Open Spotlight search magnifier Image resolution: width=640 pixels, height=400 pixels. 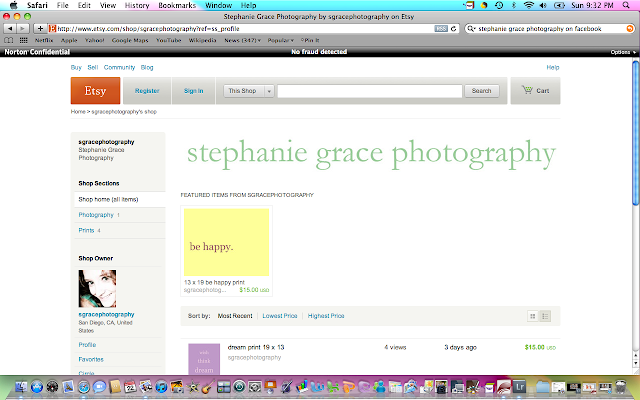(626, 5)
